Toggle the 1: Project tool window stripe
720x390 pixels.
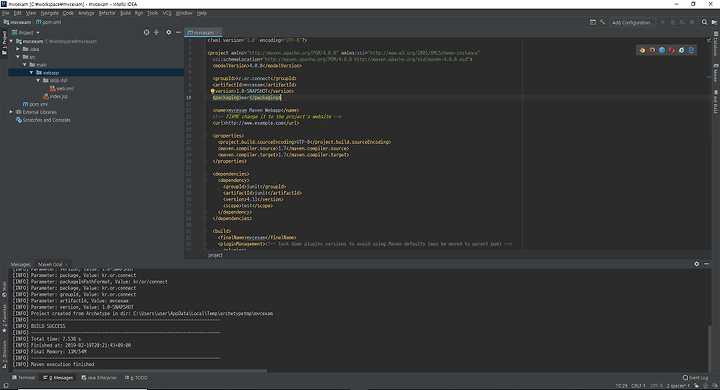[x=4, y=43]
